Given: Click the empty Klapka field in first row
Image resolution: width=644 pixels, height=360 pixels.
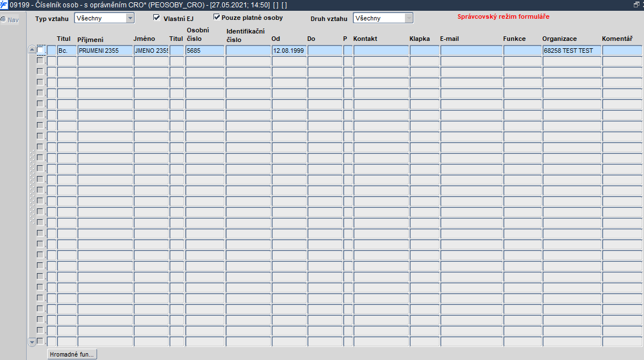Looking at the screenshot, I should [424, 51].
